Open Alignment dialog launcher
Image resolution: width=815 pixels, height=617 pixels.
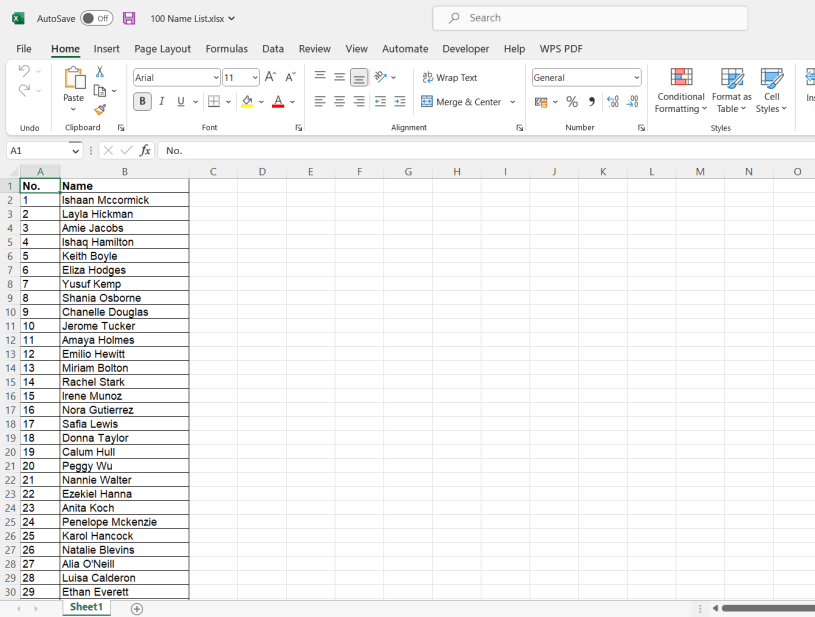tap(520, 128)
